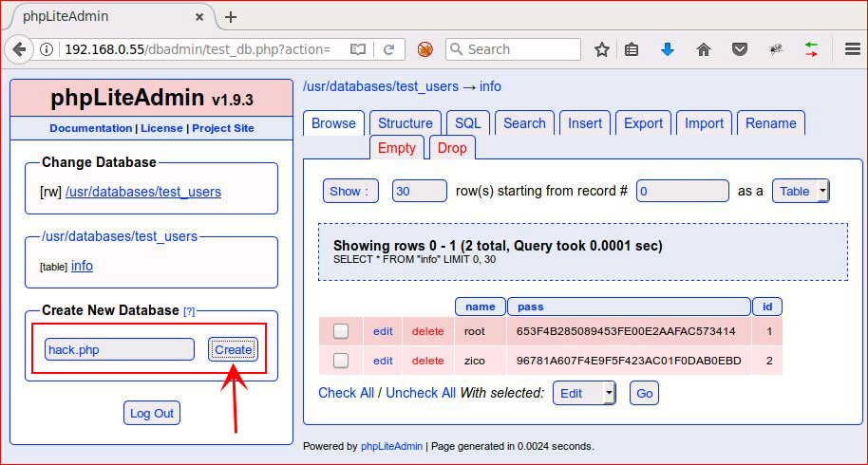
Task: Open the License link
Action: pos(161,128)
